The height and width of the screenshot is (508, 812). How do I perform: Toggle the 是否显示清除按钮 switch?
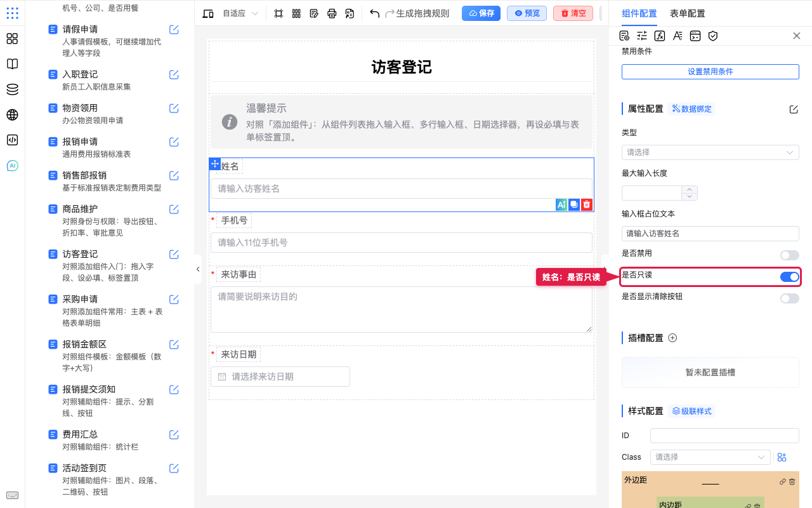tap(790, 298)
